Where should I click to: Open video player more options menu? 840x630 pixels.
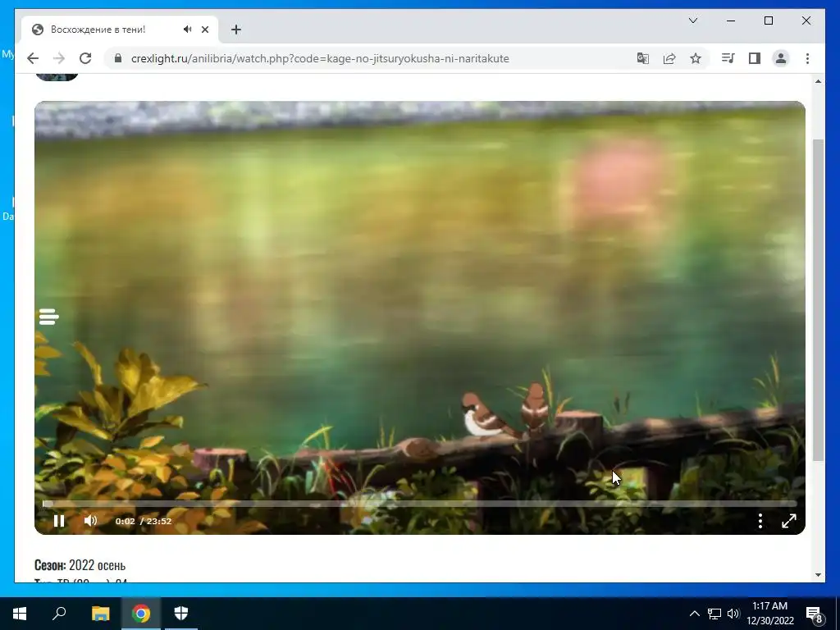tap(760, 521)
